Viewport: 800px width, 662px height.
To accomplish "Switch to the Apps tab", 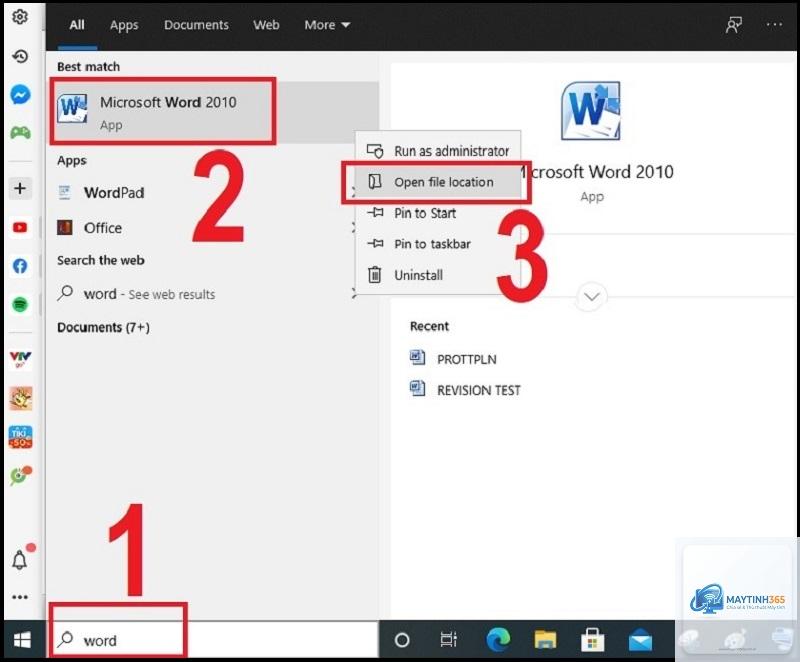I will 124,25.
